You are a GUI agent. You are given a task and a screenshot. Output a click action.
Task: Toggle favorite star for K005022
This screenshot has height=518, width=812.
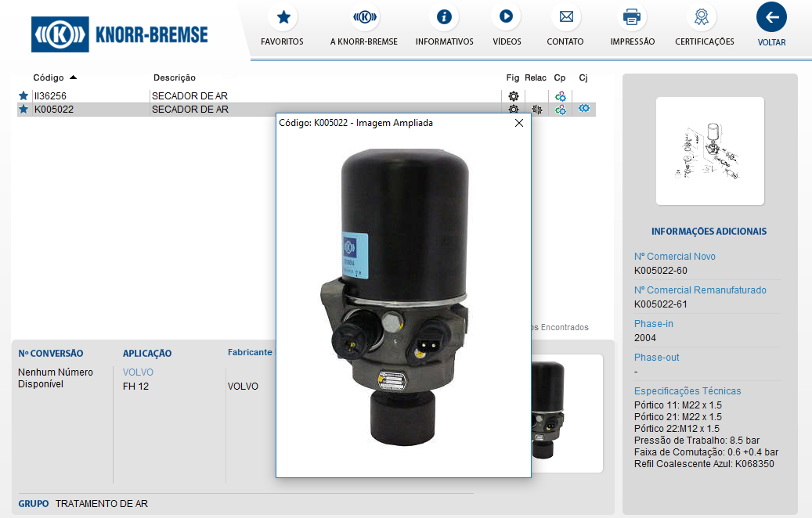(23, 110)
